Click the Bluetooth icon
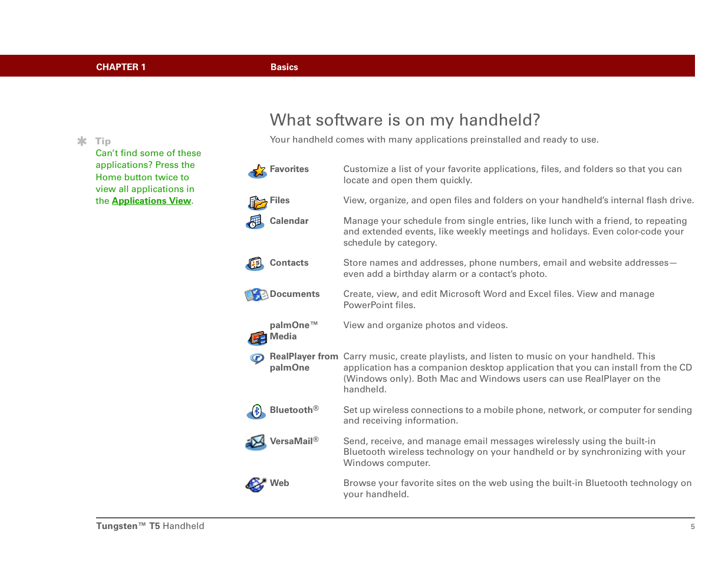 point(256,411)
